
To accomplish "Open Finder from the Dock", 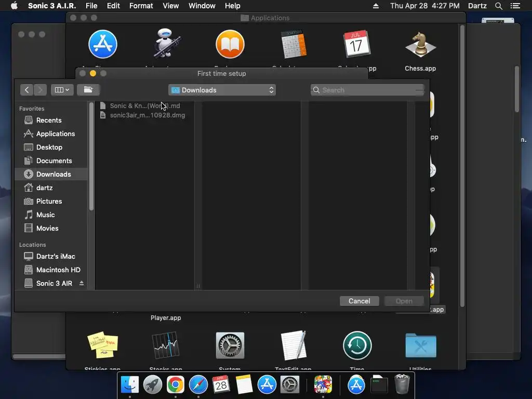I will tap(130, 385).
